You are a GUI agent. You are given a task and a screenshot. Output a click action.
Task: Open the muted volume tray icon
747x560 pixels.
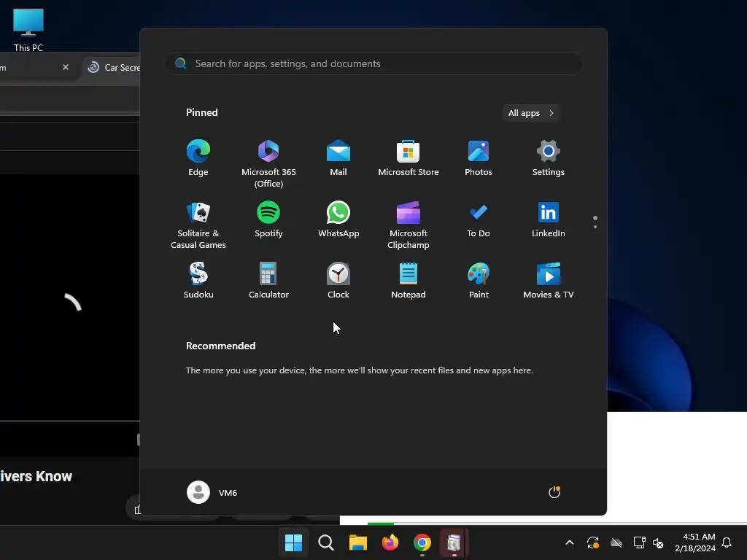(x=658, y=542)
